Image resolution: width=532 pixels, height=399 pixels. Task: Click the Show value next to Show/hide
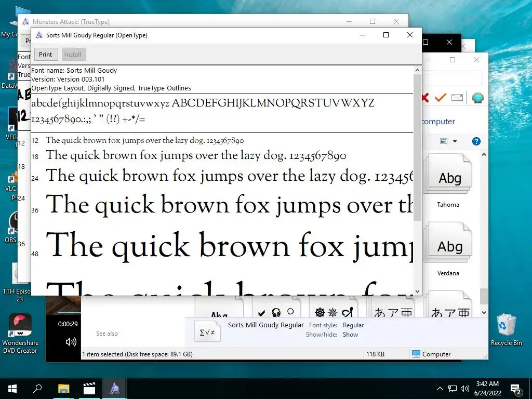point(350,335)
